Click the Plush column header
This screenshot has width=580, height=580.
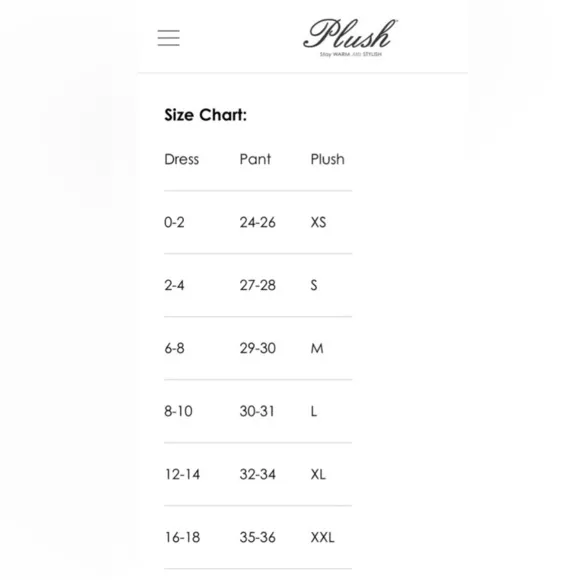[x=327, y=159]
